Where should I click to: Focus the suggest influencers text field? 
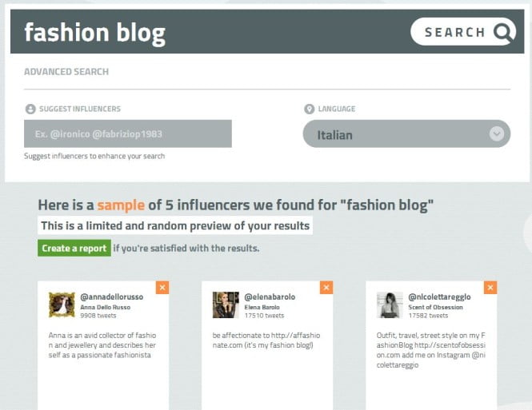coord(128,133)
